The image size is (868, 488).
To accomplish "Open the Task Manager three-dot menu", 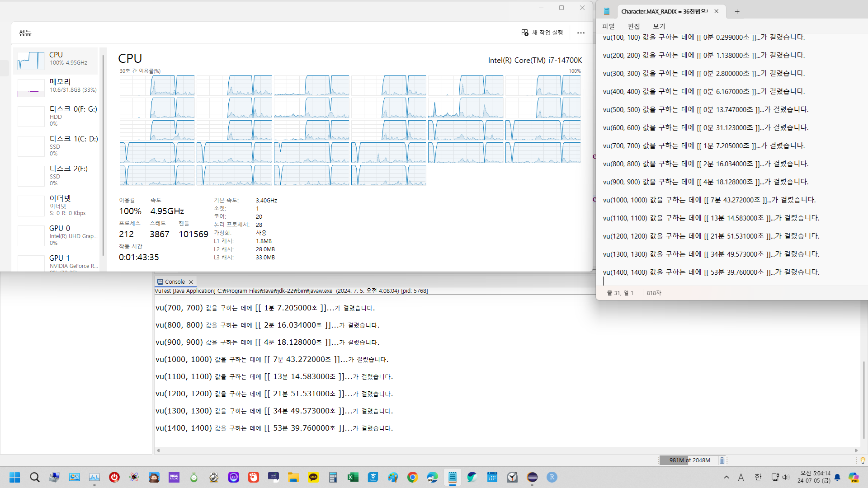I will [x=580, y=33].
